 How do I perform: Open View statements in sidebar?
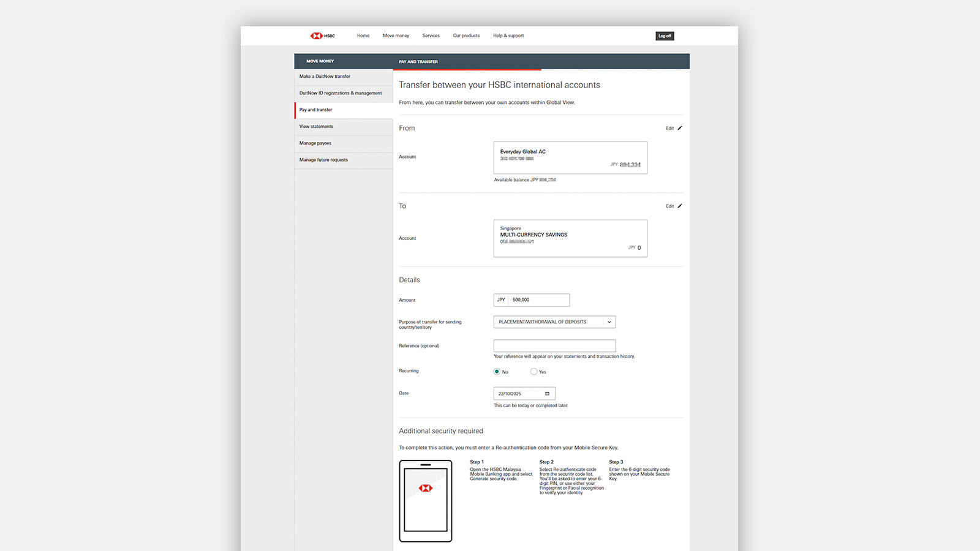coord(316,127)
